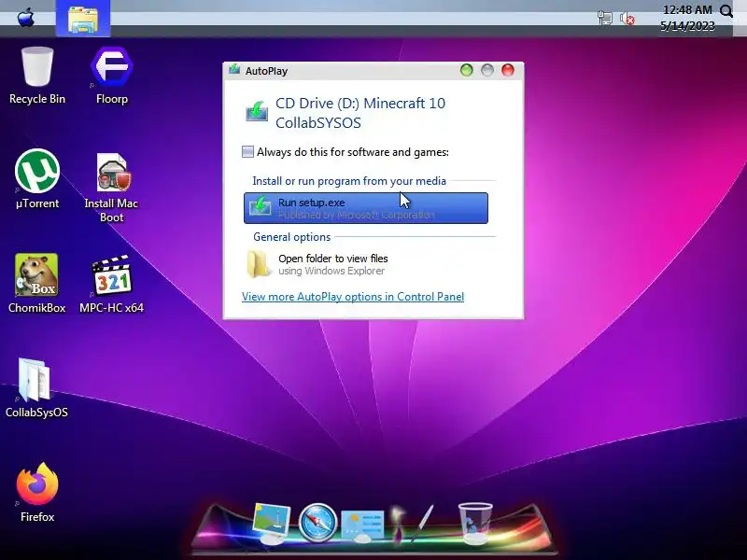Choose Open folder to view files
Image resolution: width=747 pixels, height=560 pixels.
366,264
